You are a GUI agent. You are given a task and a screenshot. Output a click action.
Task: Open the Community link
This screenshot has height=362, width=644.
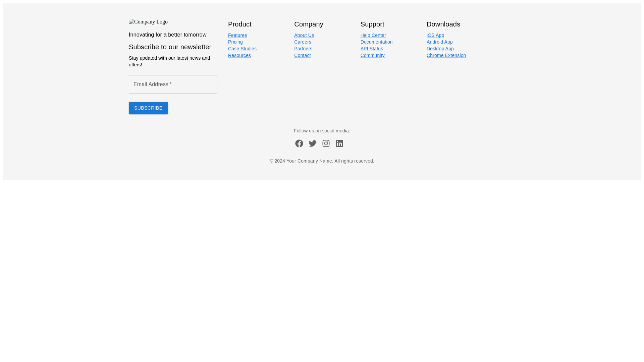pyautogui.click(x=372, y=55)
